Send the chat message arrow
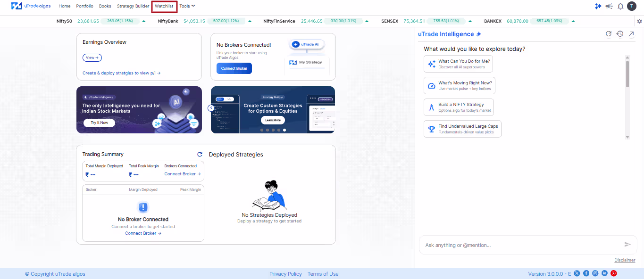Viewport: 644px width, 279px height. pyautogui.click(x=627, y=245)
